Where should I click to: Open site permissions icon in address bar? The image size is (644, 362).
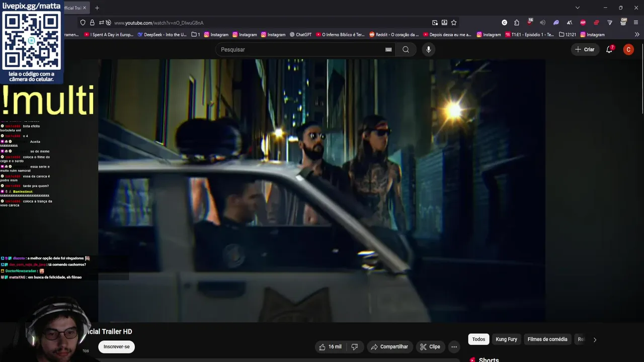pyautogui.click(x=101, y=23)
